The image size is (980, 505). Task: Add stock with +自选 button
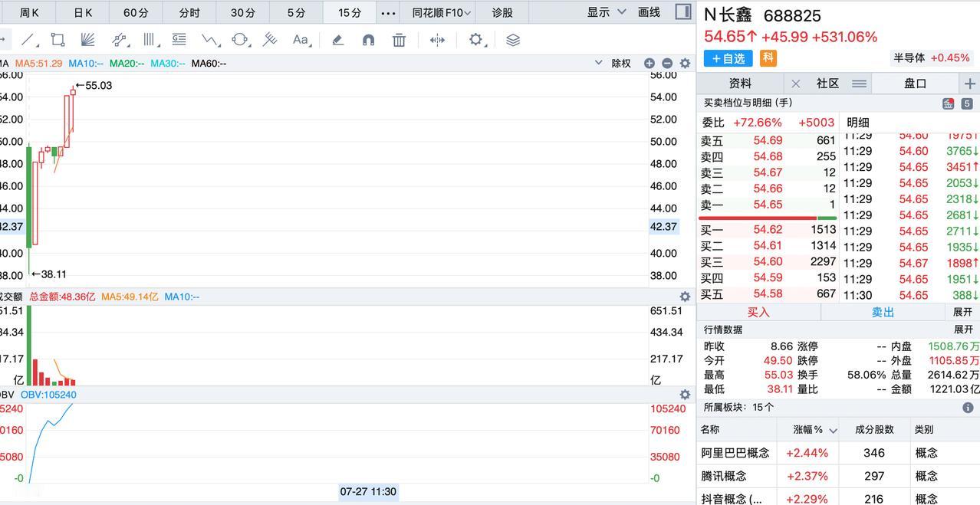click(x=728, y=58)
